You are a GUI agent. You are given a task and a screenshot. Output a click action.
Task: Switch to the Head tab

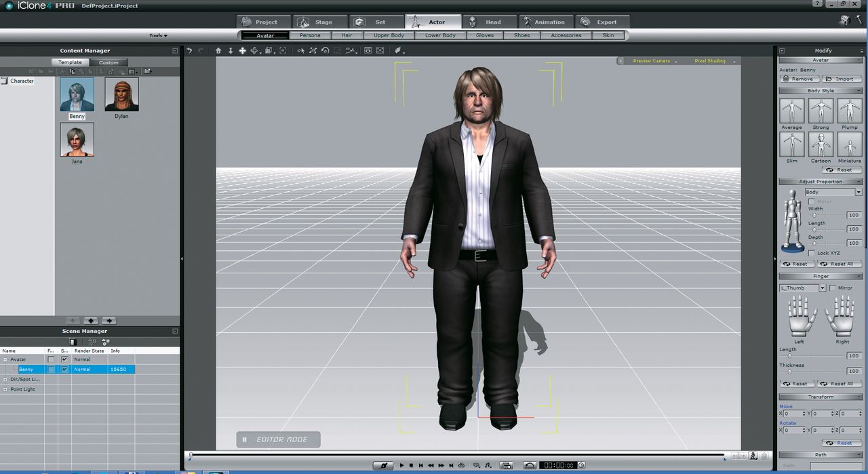pyautogui.click(x=491, y=22)
